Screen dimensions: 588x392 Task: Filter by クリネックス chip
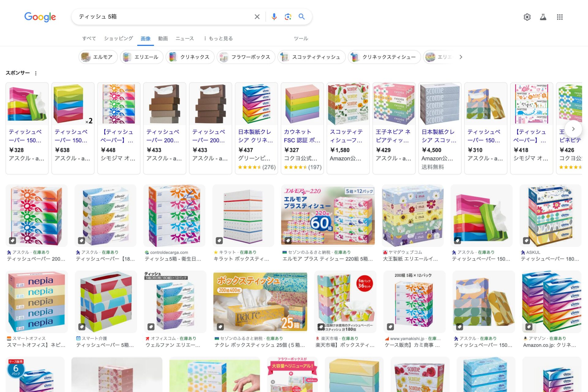tap(190, 57)
